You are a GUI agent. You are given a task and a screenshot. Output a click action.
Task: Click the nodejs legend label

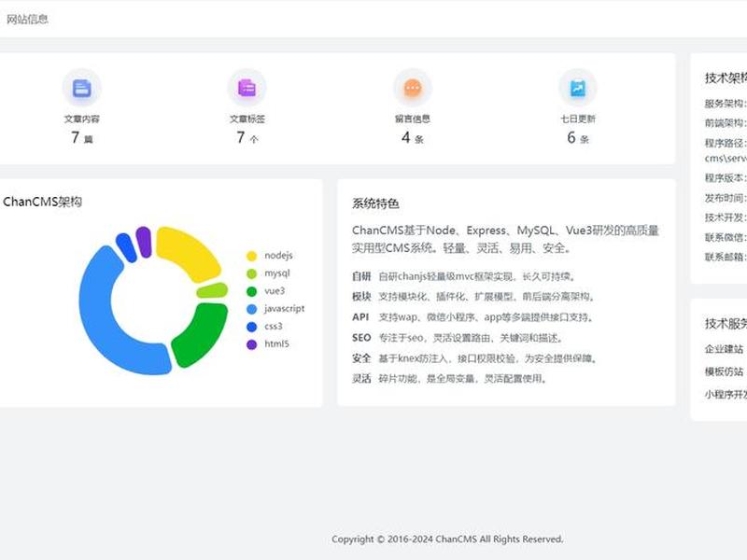click(x=278, y=256)
